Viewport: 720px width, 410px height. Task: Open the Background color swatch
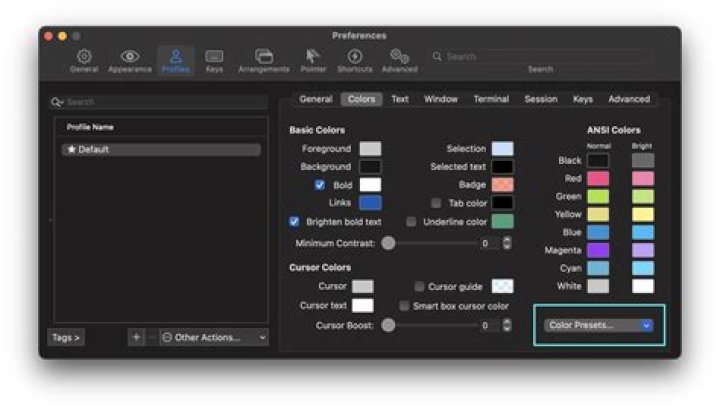[370, 167]
